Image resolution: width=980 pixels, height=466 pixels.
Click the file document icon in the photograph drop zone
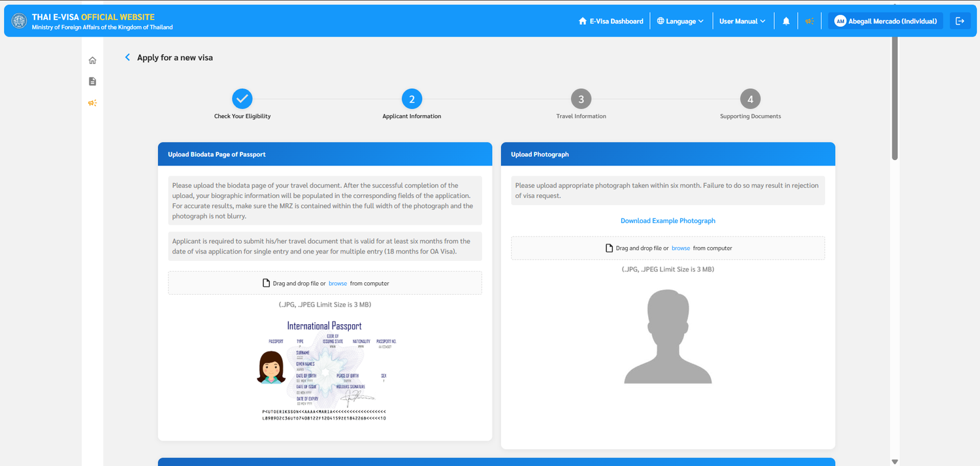(x=609, y=248)
